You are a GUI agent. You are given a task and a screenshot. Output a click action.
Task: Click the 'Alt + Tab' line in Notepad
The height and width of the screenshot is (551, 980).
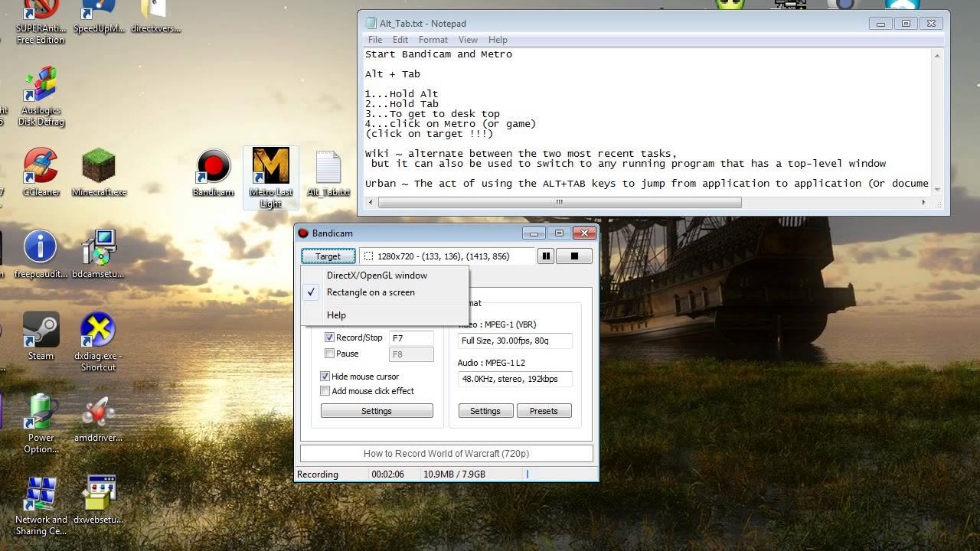click(393, 74)
